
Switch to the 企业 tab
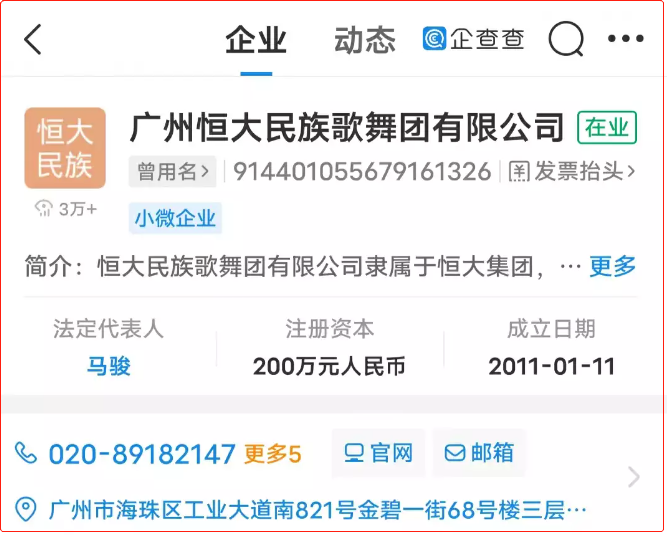coord(256,40)
